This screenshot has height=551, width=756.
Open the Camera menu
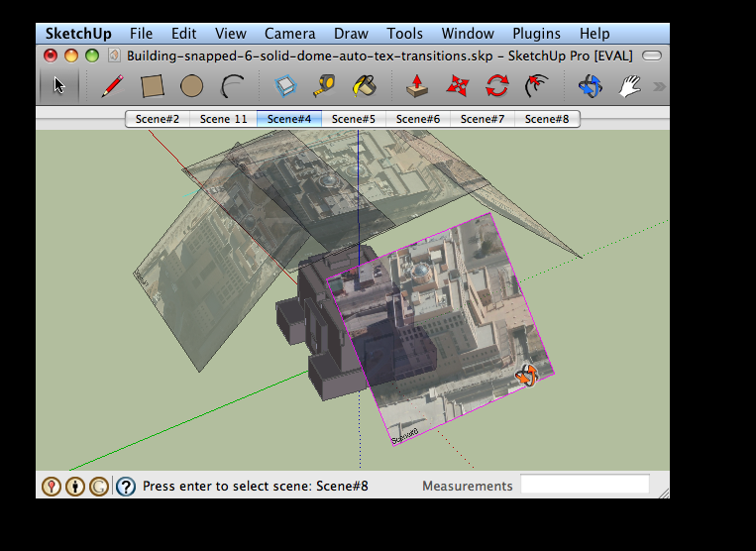(289, 34)
